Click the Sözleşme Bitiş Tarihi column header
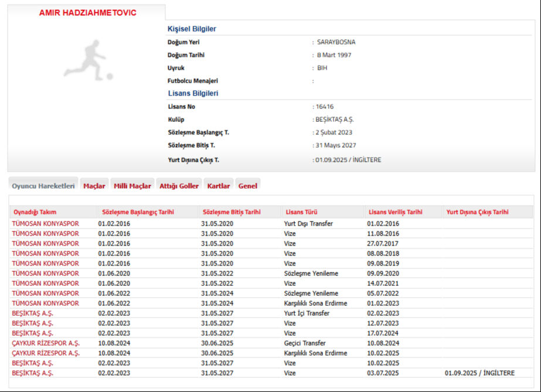 click(x=232, y=212)
